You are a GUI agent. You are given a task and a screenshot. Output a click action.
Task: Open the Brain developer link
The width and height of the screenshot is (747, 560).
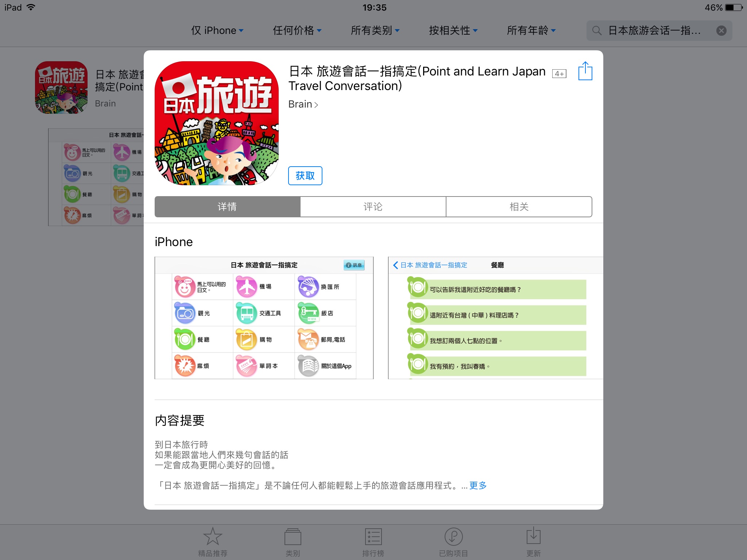coord(303,104)
